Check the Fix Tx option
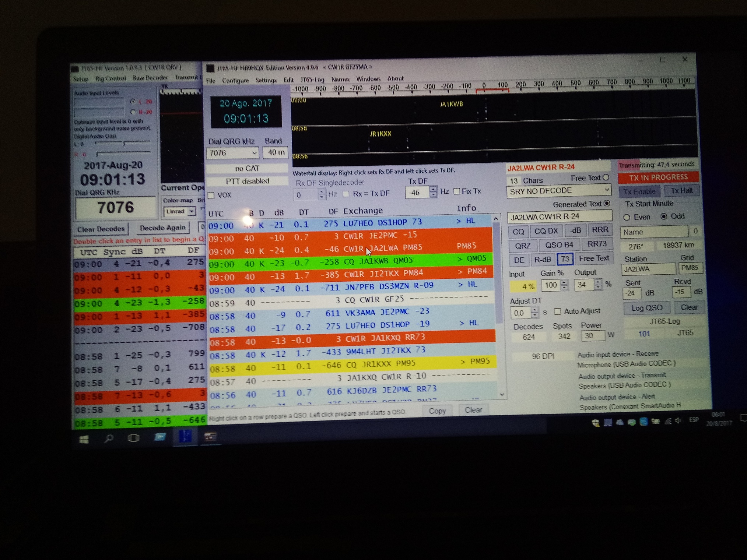747x560 pixels. coord(457,191)
